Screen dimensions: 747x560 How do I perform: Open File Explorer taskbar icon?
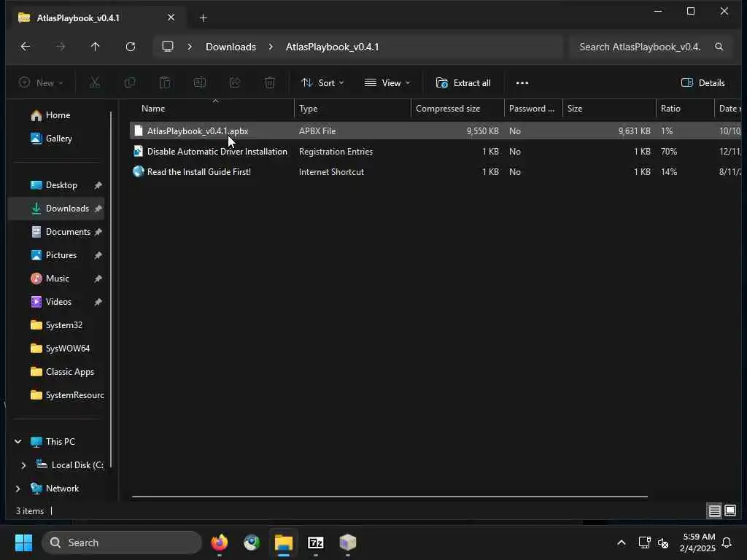pos(284,542)
